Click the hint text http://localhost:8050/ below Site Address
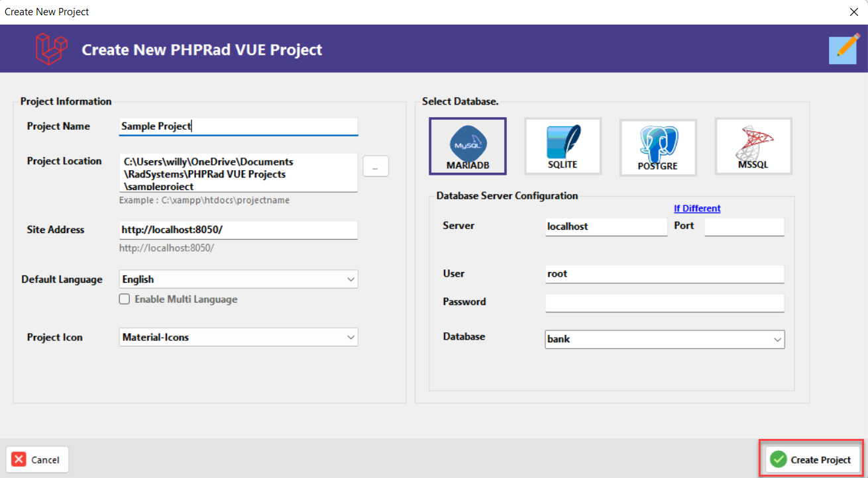The image size is (868, 478). click(167, 248)
